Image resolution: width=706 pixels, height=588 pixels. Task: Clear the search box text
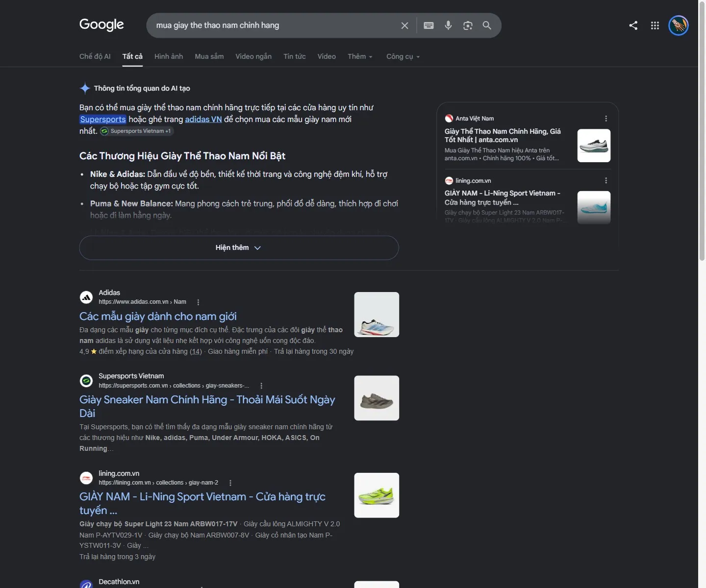(404, 25)
